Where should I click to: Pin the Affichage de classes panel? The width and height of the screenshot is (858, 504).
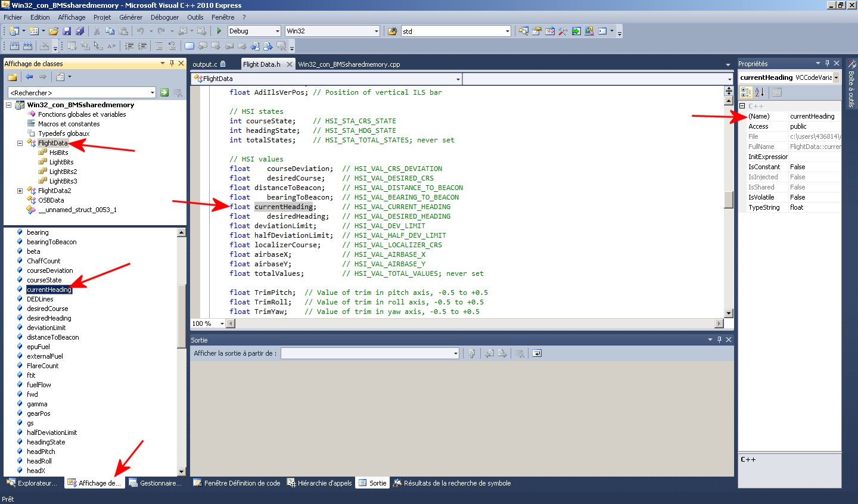(172, 63)
